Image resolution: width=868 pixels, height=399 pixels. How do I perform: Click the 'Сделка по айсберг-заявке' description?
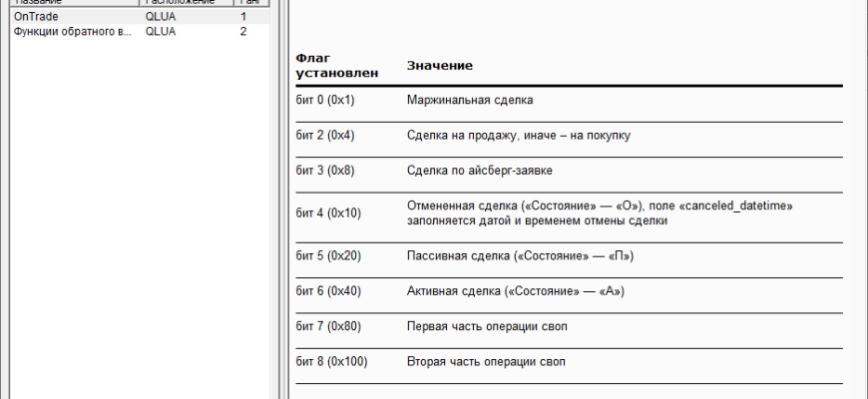480,170
